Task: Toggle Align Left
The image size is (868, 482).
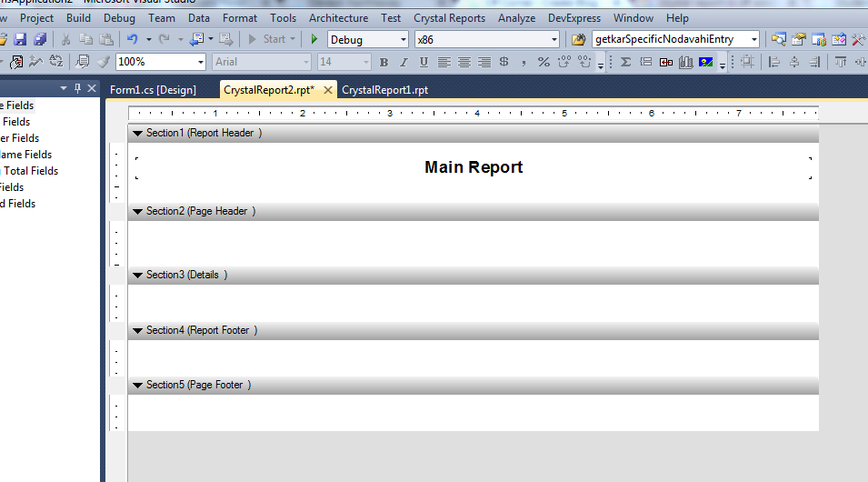Action: pos(444,62)
